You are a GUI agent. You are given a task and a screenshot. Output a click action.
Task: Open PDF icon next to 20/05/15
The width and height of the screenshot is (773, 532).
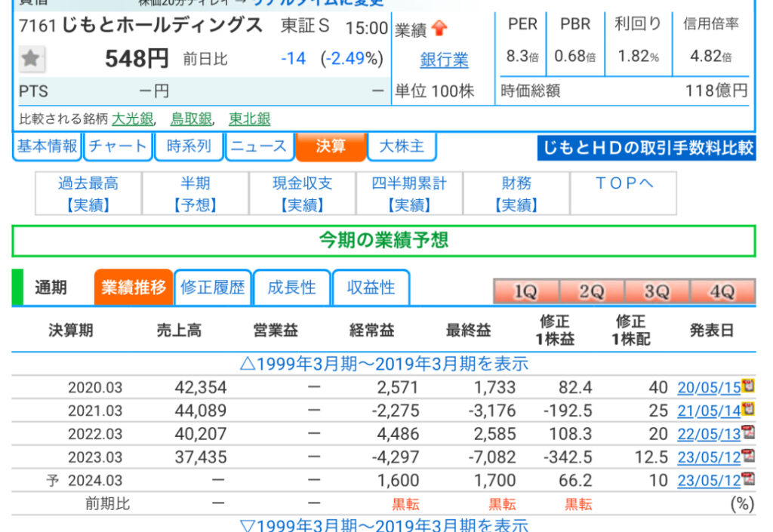pyautogui.click(x=748, y=386)
